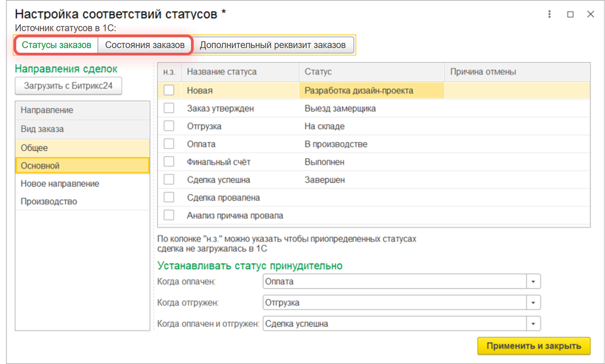Click Загрузить с Битрикс24 button
This screenshot has width=605, height=364.
point(68,86)
